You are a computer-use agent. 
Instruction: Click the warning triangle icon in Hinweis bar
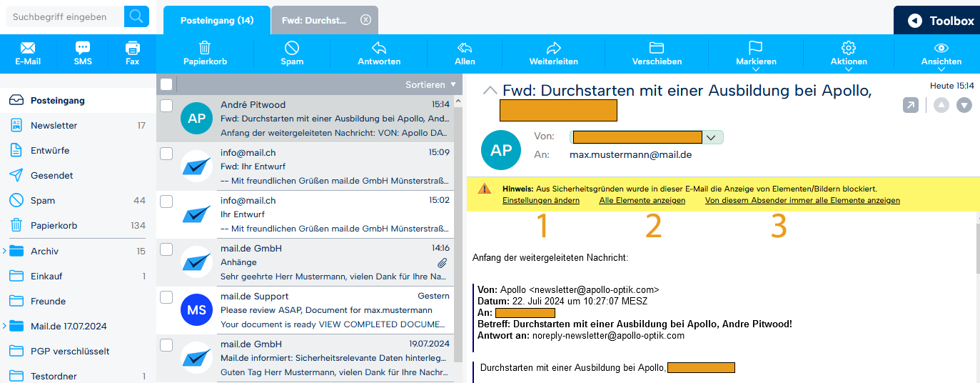[x=485, y=189]
